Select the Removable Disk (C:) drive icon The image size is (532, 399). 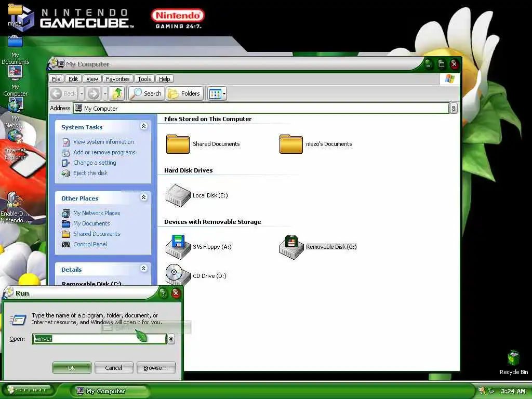point(291,247)
